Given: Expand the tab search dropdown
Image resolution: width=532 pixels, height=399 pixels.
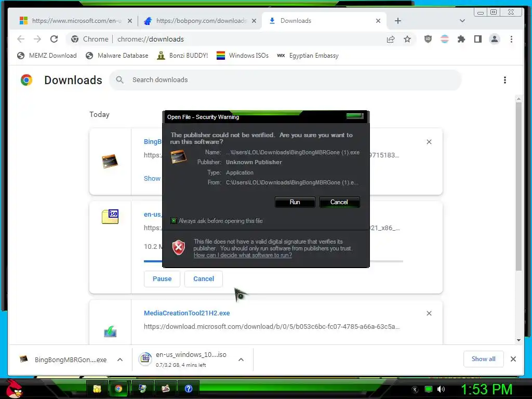Looking at the screenshot, I should (462, 21).
